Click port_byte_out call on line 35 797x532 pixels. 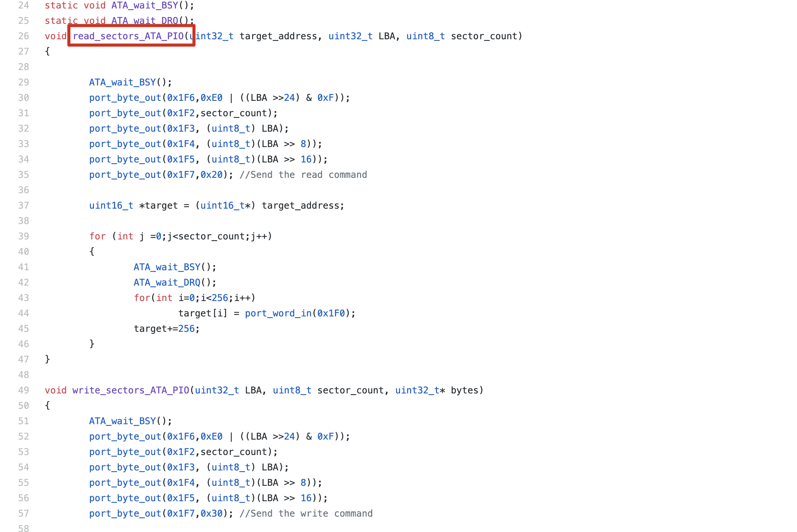[x=125, y=174]
